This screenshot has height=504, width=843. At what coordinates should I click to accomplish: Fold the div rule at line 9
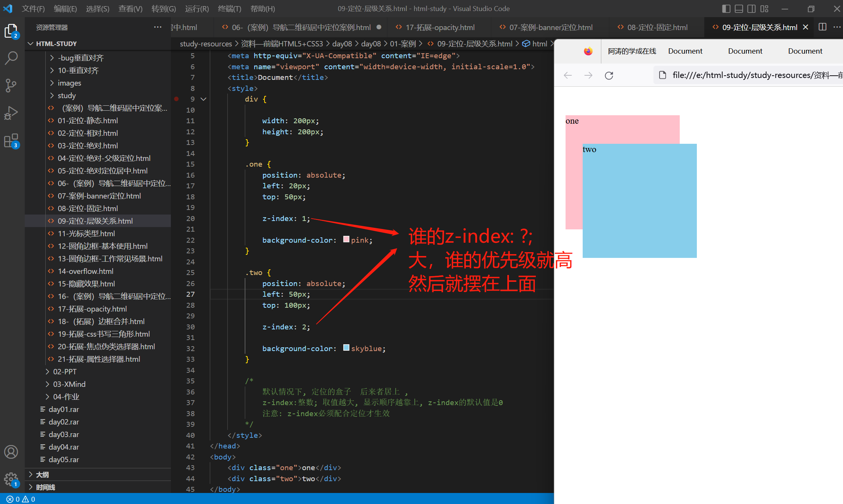(x=204, y=99)
